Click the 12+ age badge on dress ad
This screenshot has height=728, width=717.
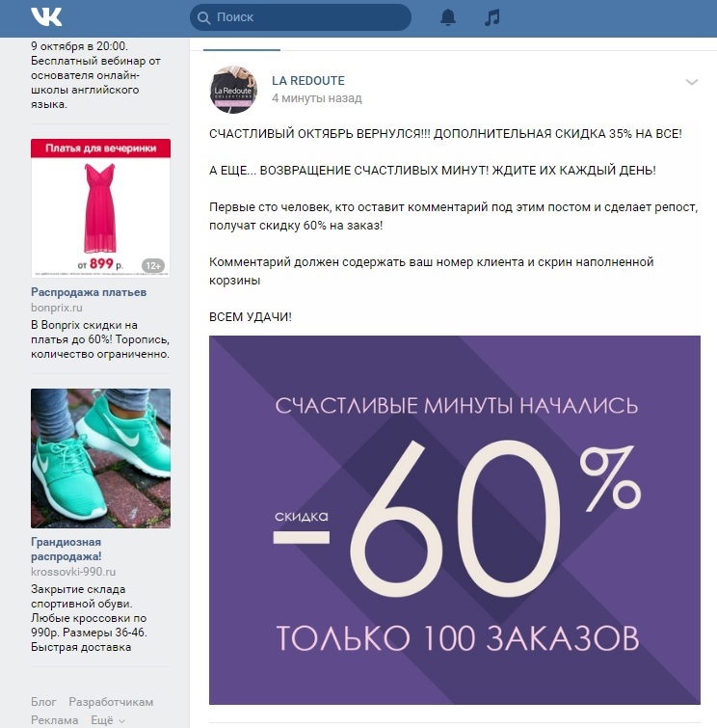[x=153, y=266]
